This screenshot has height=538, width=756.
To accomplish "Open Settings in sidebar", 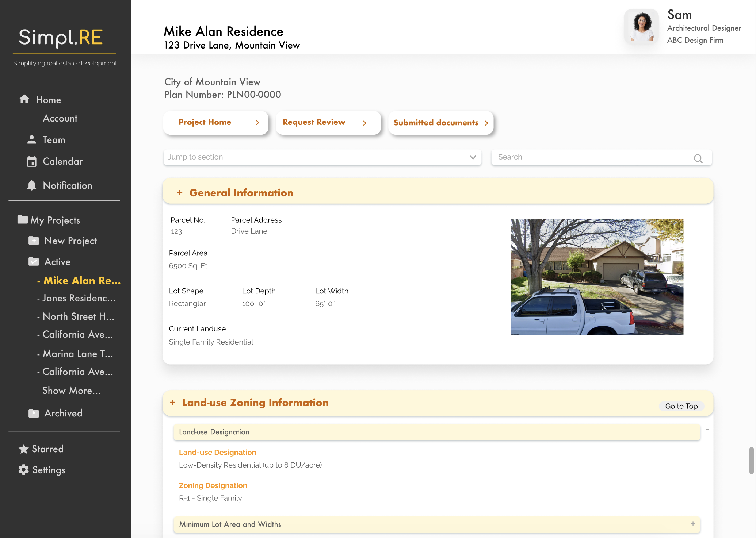I will [49, 470].
